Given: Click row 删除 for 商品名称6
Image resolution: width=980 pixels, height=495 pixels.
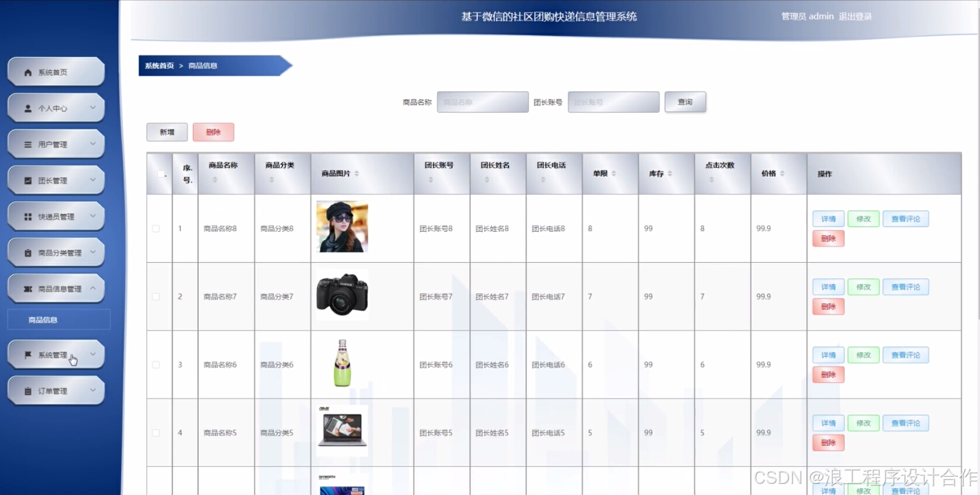Looking at the screenshot, I should tap(828, 374).
